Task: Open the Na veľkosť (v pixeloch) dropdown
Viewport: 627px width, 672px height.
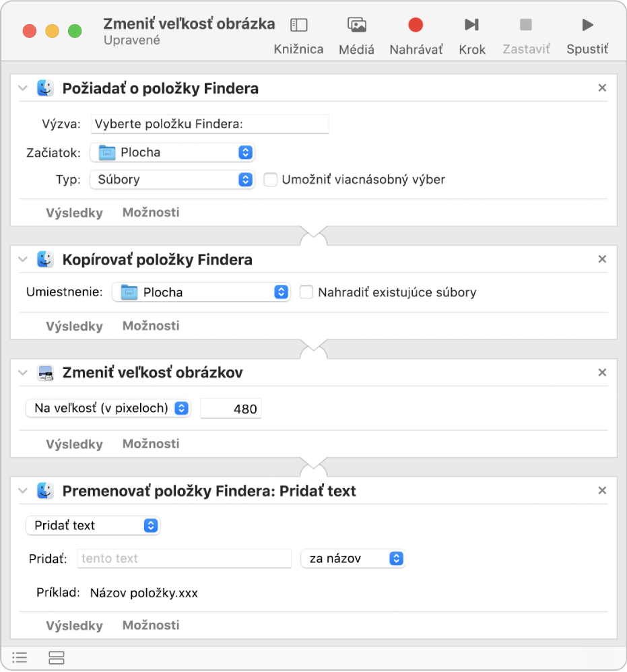Action: point(108,408)
